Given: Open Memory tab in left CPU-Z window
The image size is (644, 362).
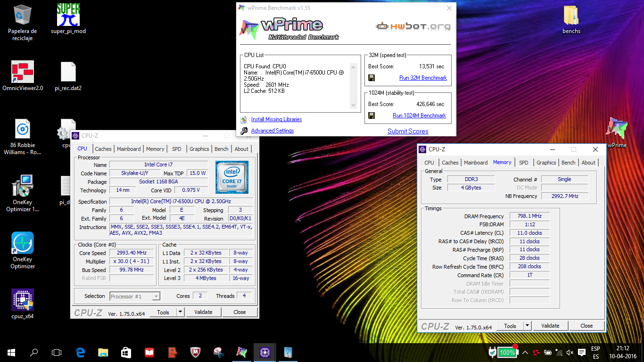Looking at the screenshot, I should pos(155,149).
